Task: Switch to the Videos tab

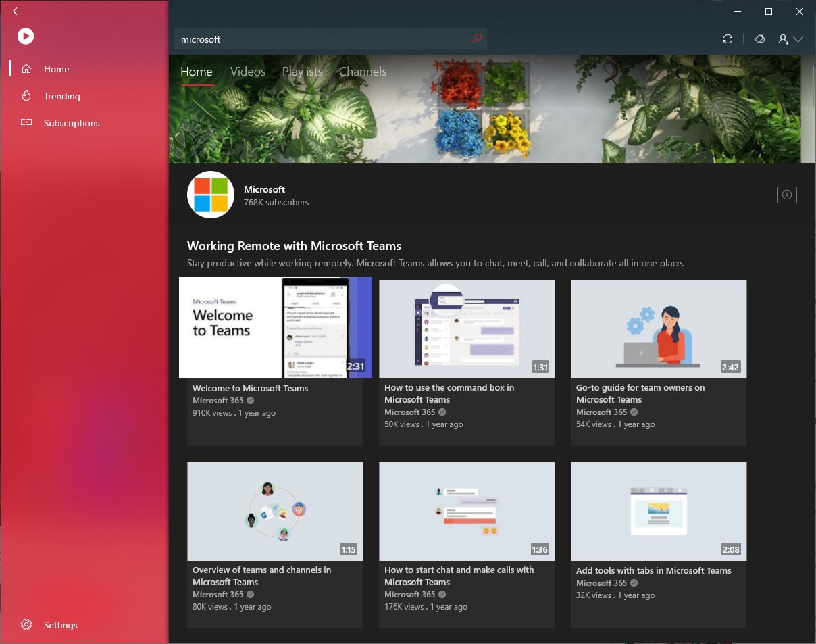Action: pyautogui.click(x=248, y=72)
